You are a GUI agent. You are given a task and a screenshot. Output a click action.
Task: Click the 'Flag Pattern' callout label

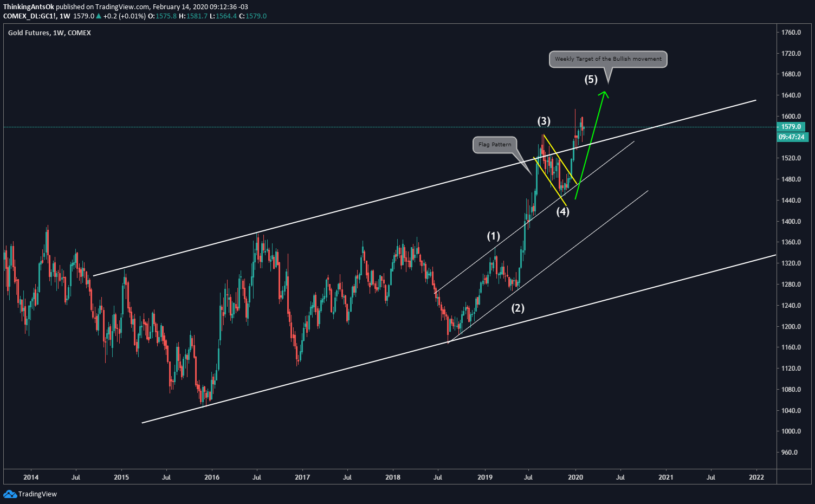pos(495,145)
